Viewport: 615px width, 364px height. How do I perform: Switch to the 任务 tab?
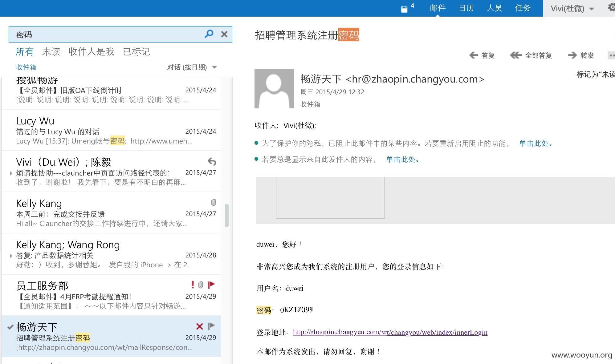click(523, 8)
